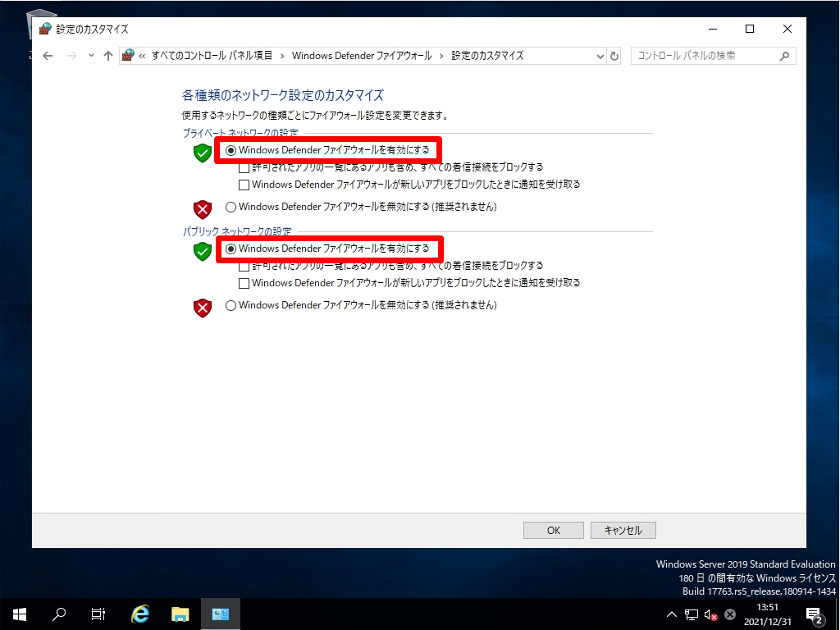Launch Internet Explorer from taskbar

click(139, 614)
